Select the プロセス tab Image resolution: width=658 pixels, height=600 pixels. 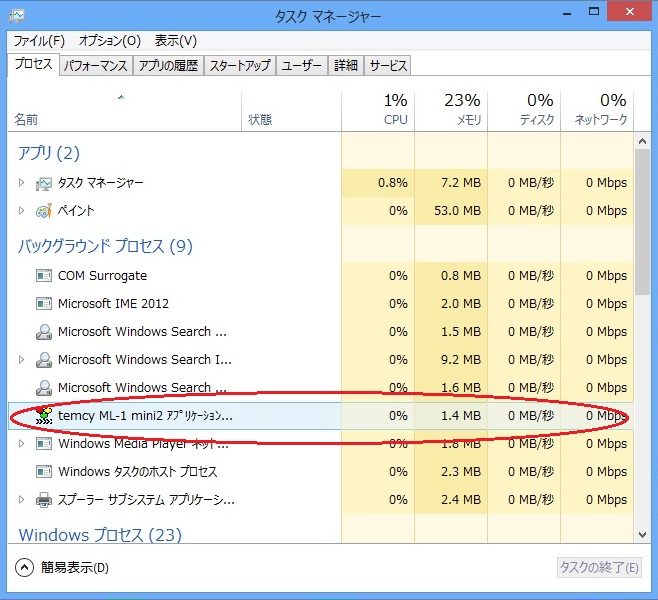34,65
